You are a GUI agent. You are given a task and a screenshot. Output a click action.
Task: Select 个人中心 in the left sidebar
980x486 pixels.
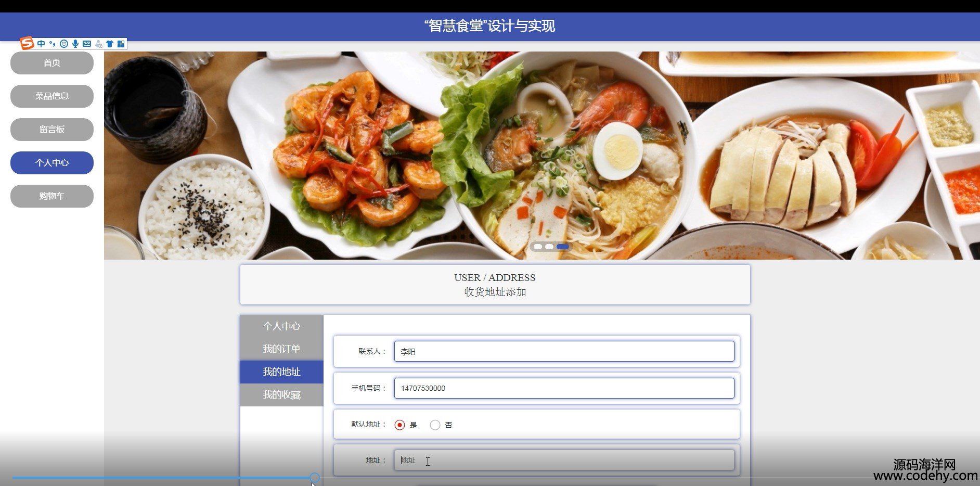click(52, 163)
